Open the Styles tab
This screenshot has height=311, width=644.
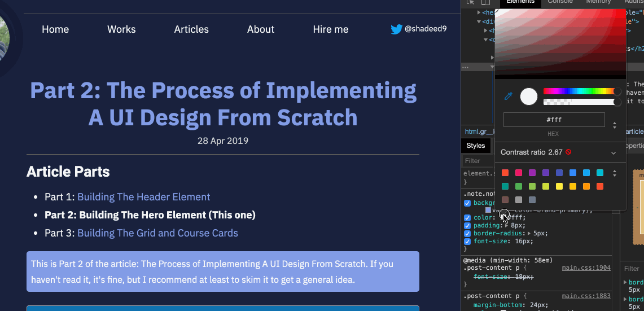pos(475,146)
